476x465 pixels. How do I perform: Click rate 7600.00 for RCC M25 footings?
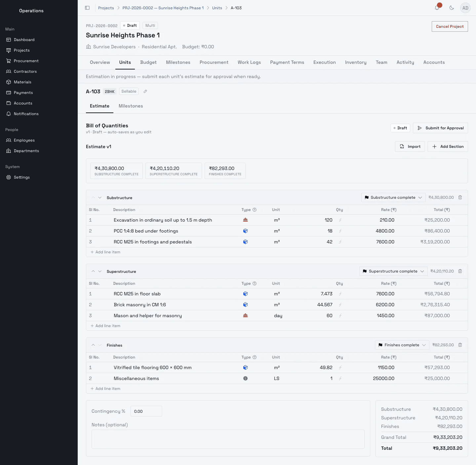coord(385,242)
